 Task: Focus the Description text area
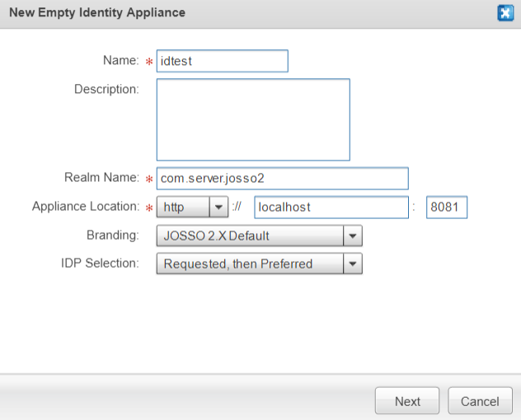[x=253, y=119]
